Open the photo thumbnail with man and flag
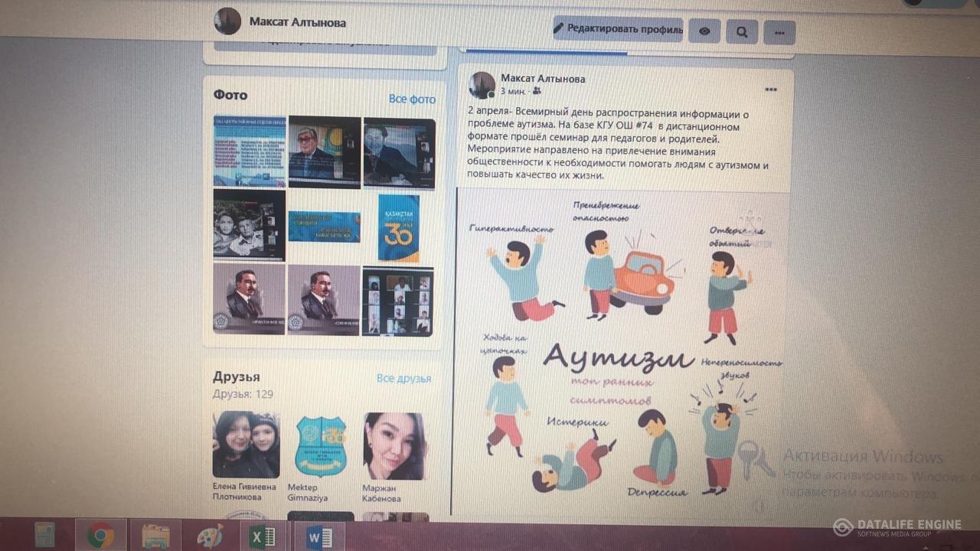 tap(325, 152)
